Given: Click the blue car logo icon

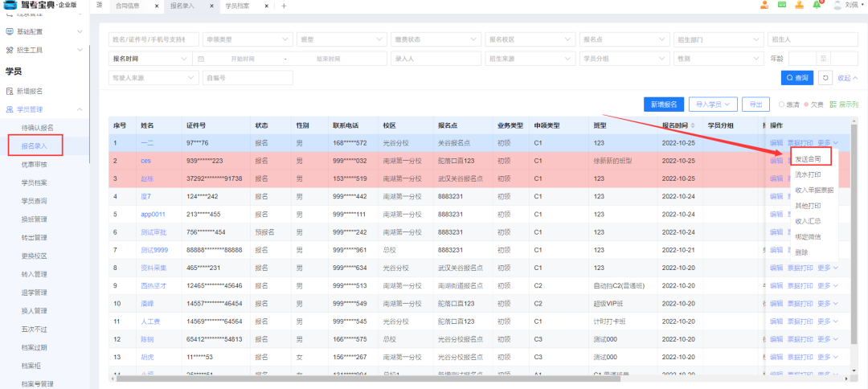Looking at the screenshot, I should click(10, 6).
